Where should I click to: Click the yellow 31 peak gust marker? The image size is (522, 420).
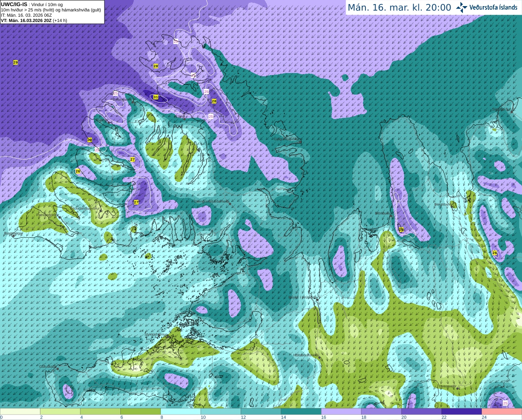pos(156,97)
